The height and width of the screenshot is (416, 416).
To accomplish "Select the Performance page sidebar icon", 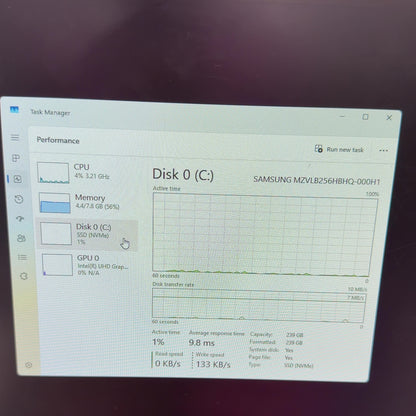I will pyautogui.click(x=18, y=179).
